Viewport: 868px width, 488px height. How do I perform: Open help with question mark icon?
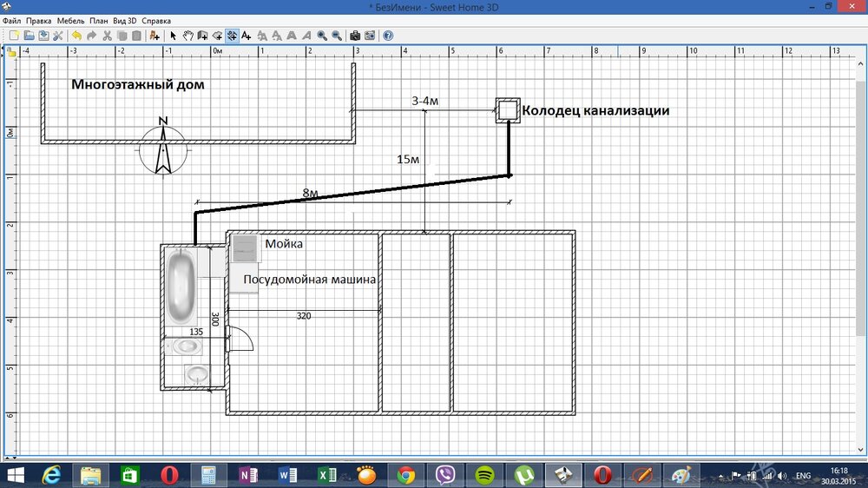tap(387, 36)
